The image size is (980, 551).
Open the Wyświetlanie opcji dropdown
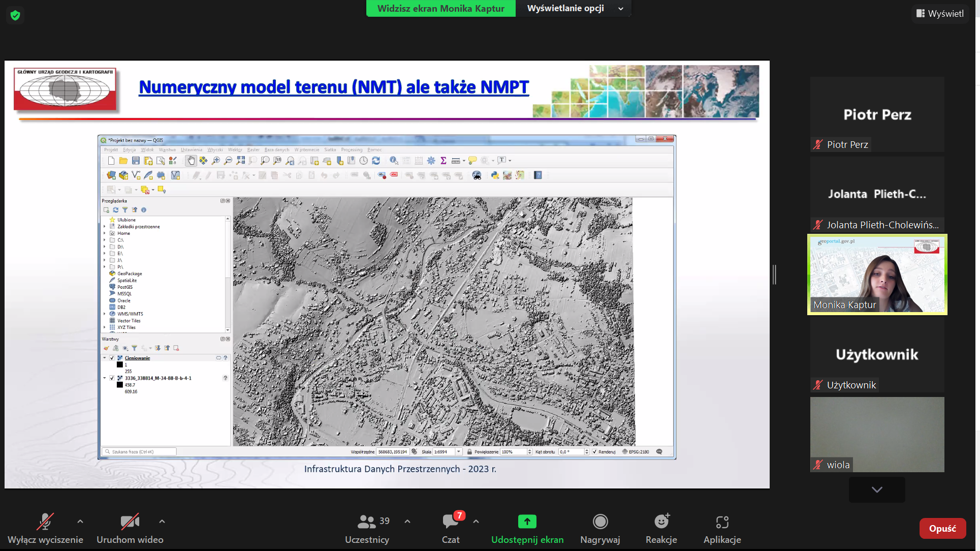point(574,8)
